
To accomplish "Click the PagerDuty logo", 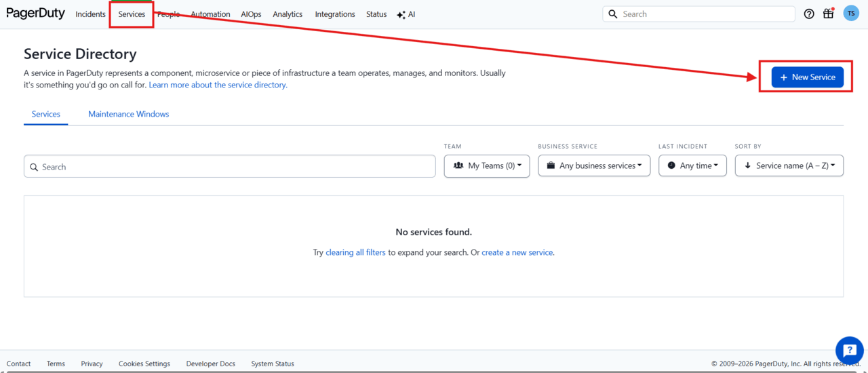I will (35, 14).
